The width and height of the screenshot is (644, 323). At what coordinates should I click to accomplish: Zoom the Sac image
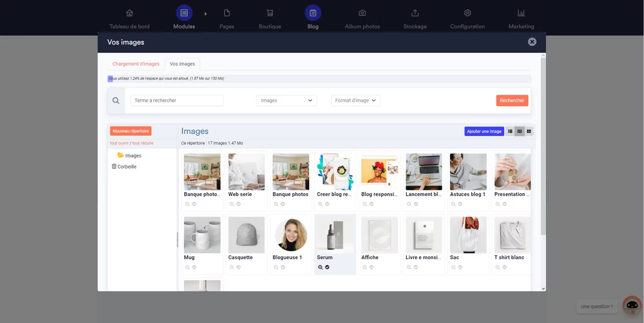tap(453, 267)
